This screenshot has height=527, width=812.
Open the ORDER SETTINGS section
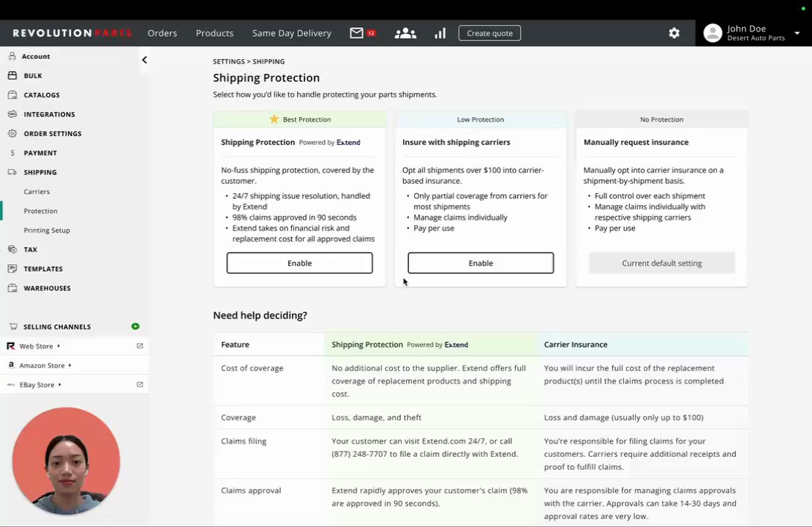click(52, 133)
